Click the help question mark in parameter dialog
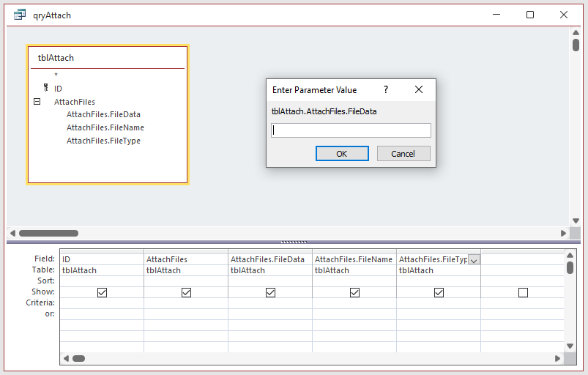 tap(386, 89)
